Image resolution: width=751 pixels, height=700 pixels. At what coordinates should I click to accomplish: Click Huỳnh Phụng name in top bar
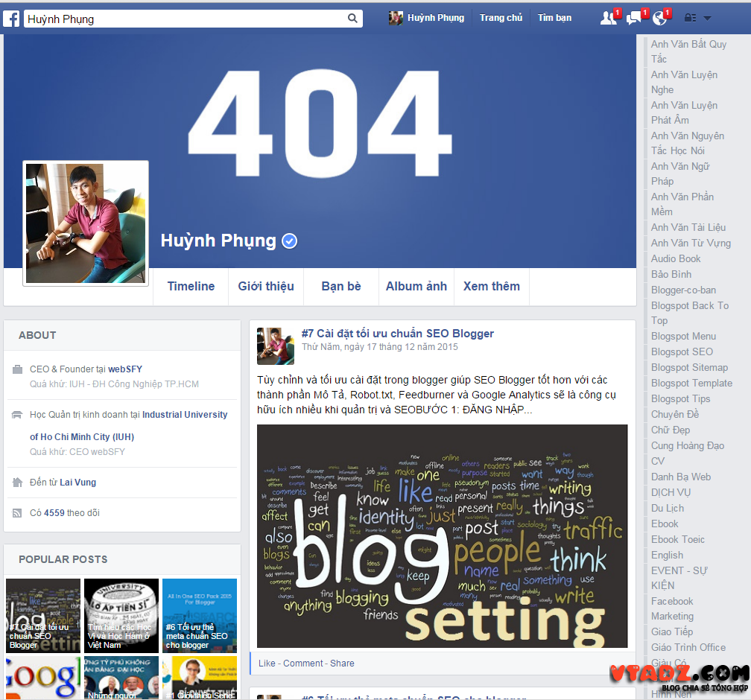436,18
